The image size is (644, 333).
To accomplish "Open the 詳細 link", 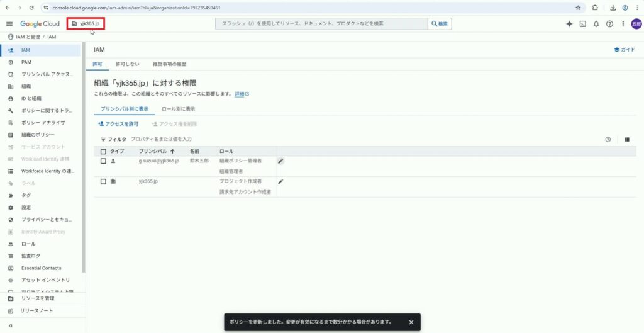I will tap(241, 94).
